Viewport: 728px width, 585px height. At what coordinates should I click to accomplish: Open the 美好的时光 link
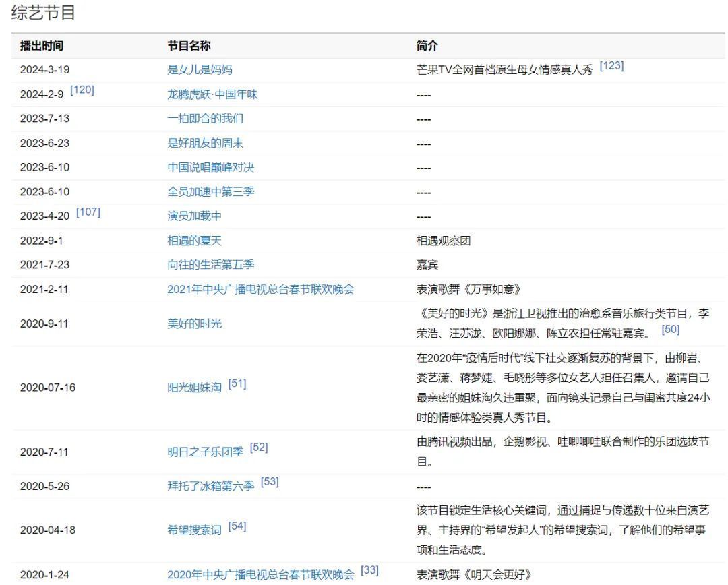194,324
